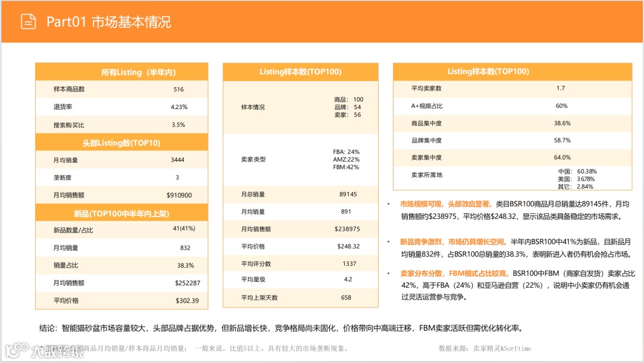This screenshot has width=644, height=363.
Task: Select the 月总销量 value 89145
Action: tap(348, 194)
